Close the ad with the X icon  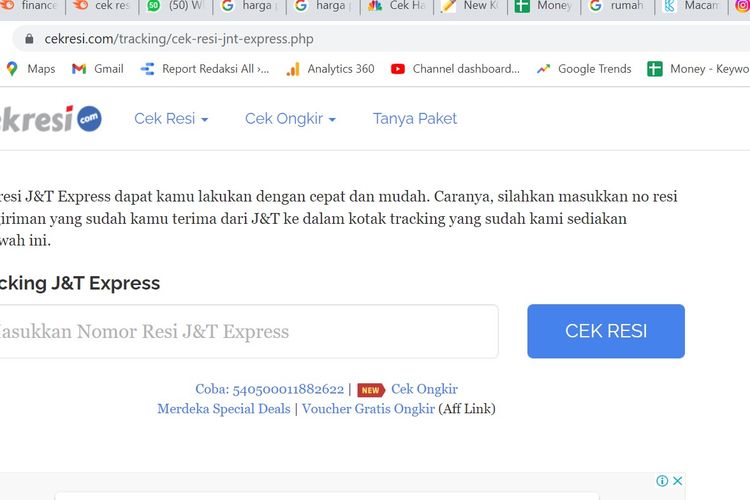(677, 481)
